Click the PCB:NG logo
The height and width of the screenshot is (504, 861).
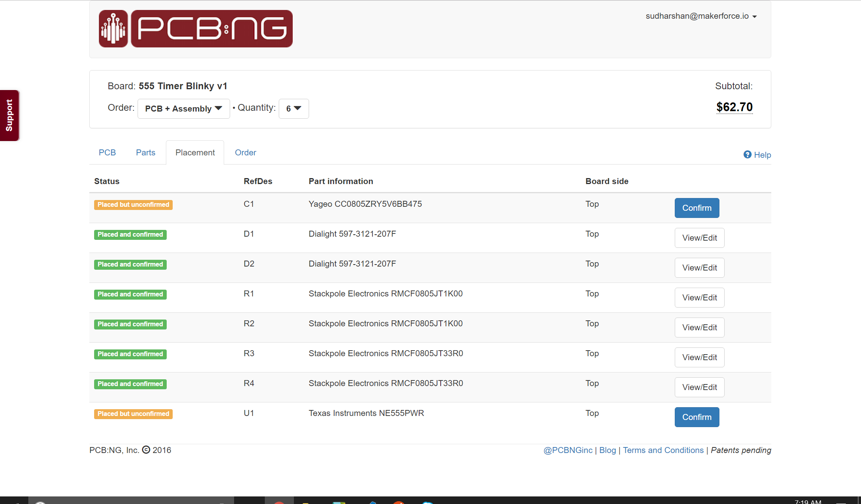point(195,29)
